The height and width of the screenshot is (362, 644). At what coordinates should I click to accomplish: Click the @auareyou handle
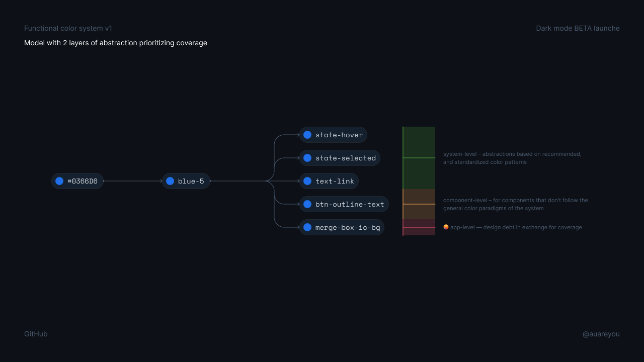click(x=601, y=334)
